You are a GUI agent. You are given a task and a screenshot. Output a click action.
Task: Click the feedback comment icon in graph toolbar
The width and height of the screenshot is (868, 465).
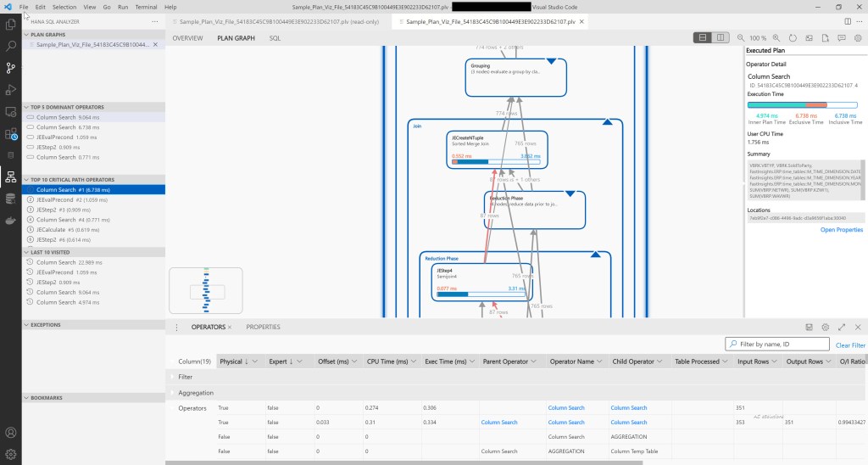click(842, 38)
